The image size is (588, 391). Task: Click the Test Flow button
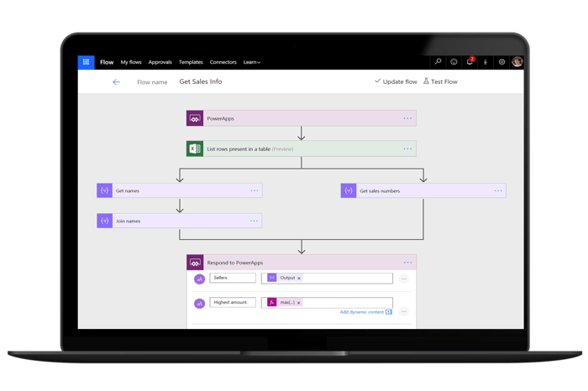[440, 81]
